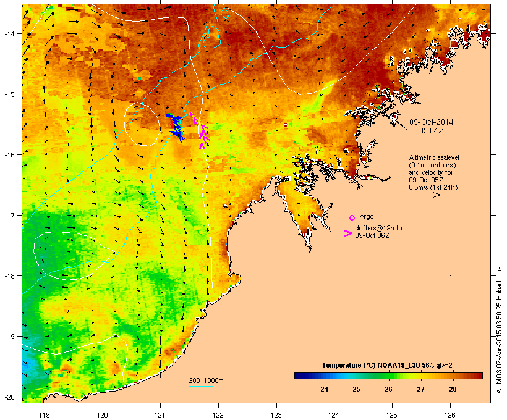Click the '0.5m/s (1kt 24h)' text
The height and width of the screenshot is (420, 507).
tap(433, 187)
